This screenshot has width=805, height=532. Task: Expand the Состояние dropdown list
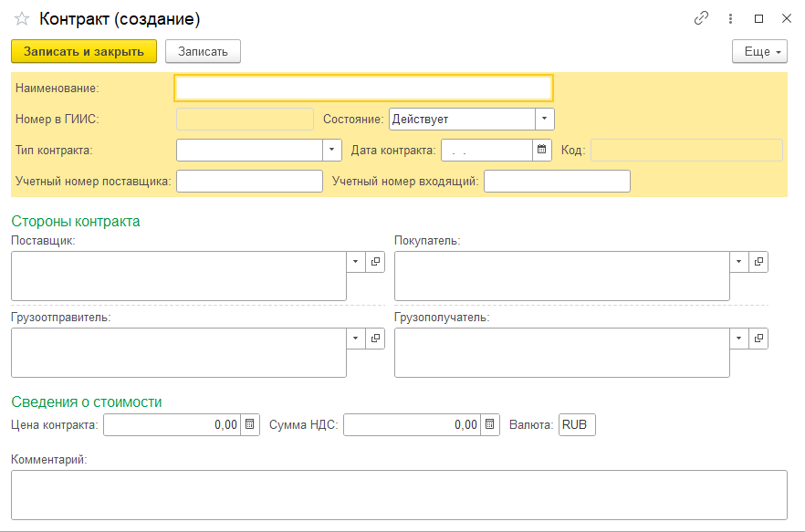pyautogui.click(x=544, y=119)
